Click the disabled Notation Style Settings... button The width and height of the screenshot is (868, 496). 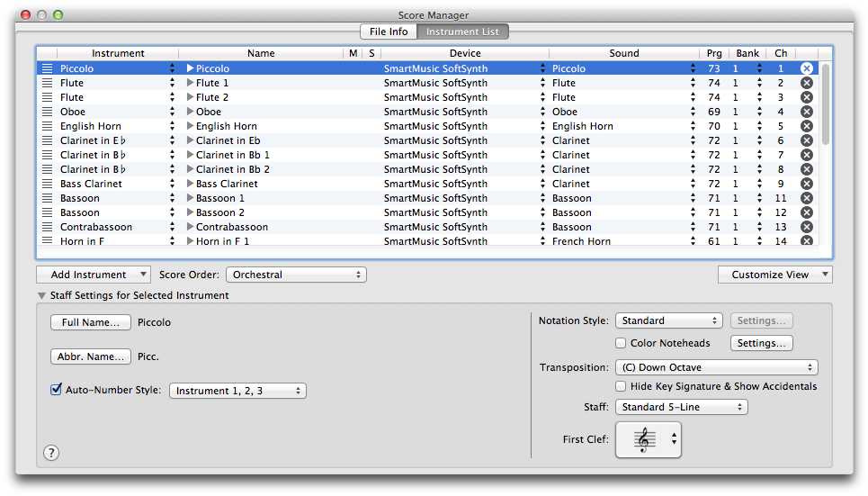[761, 320]
